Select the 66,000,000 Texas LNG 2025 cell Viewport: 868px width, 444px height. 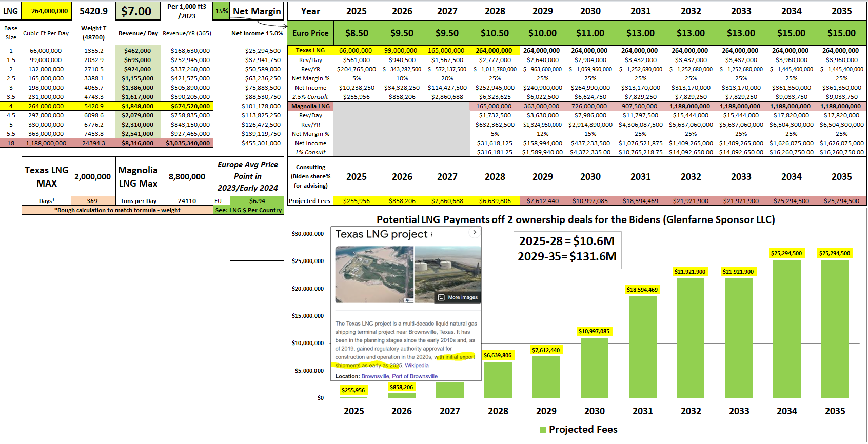356,51
